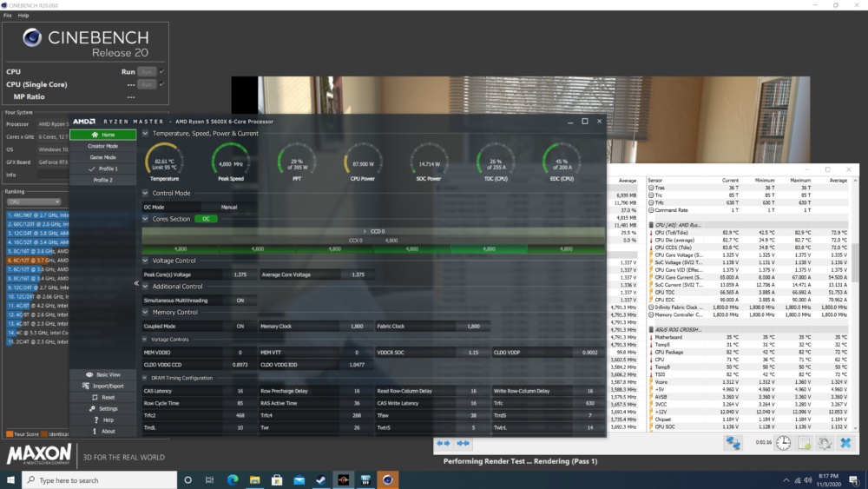Collapse Cores Section
The width and height of the screenshot is (868, 489).
pos(145,219)
